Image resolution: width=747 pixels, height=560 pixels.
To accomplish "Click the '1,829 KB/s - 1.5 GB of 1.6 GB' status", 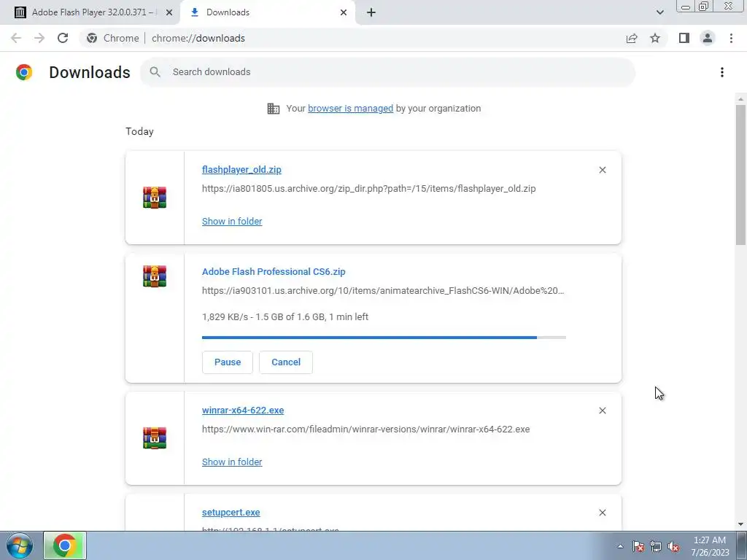I will [285, 316].
